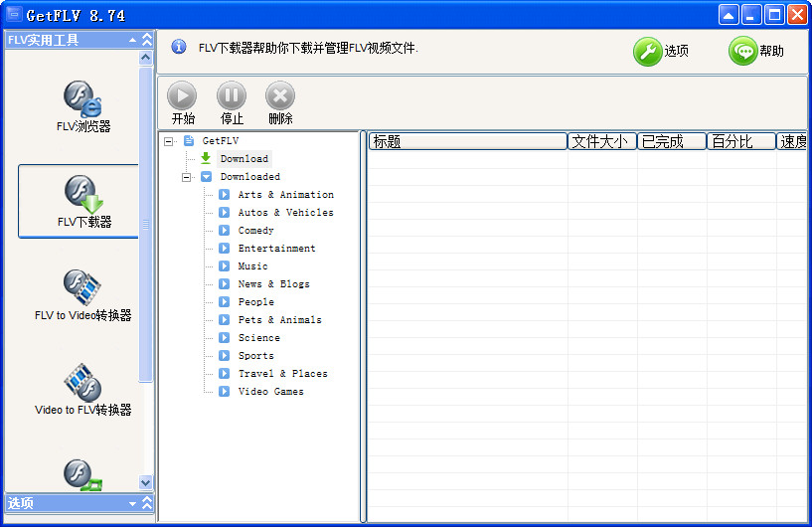Open the Video to FLV转换器 tool
Viewport: 812px width, 527px height.
point(82,390)
